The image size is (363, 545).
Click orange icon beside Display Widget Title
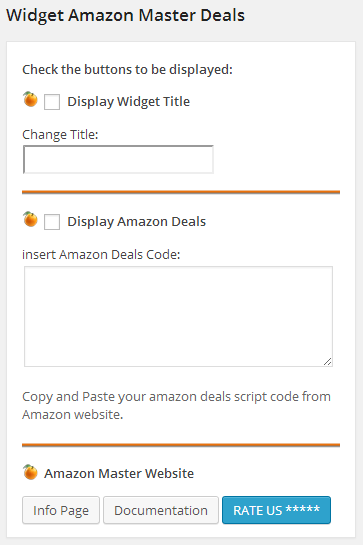tap(30, 99)
